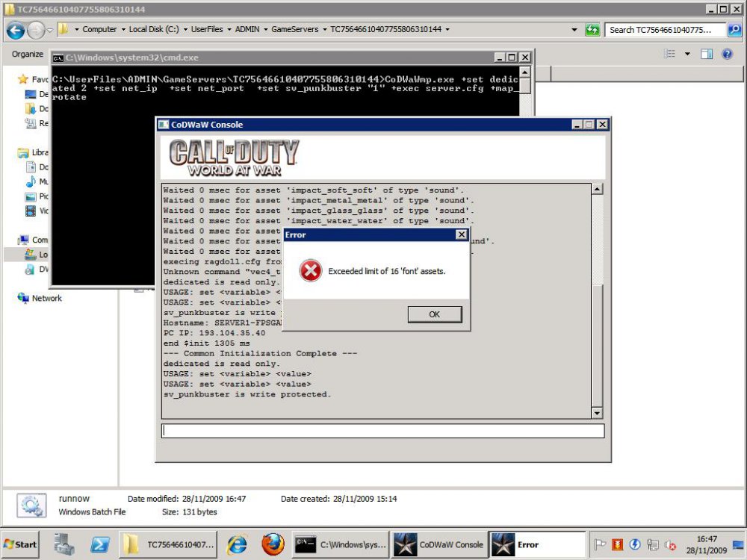
Task: Launch Firefox from the taskbar
Action: click(x=272, y=544)
